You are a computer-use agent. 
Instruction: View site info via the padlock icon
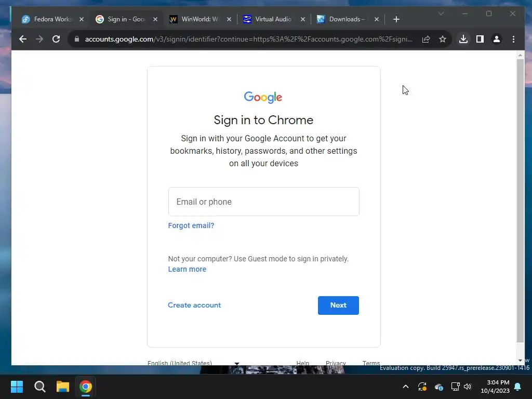77,39
